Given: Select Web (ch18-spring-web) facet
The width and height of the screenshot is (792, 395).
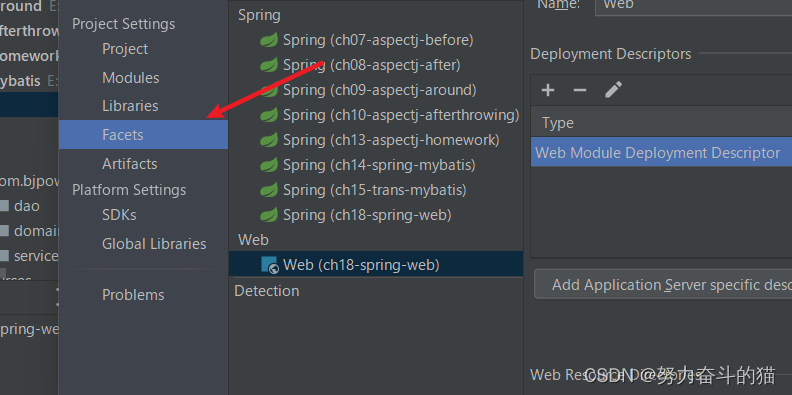Looking at the screenshot, I should point(376,265).
